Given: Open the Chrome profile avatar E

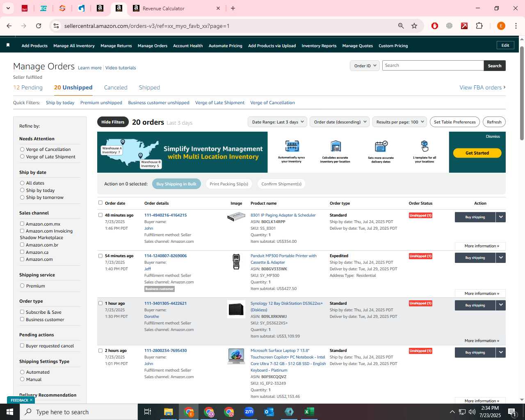Looking at the screenshot, I should click(501, 26).
